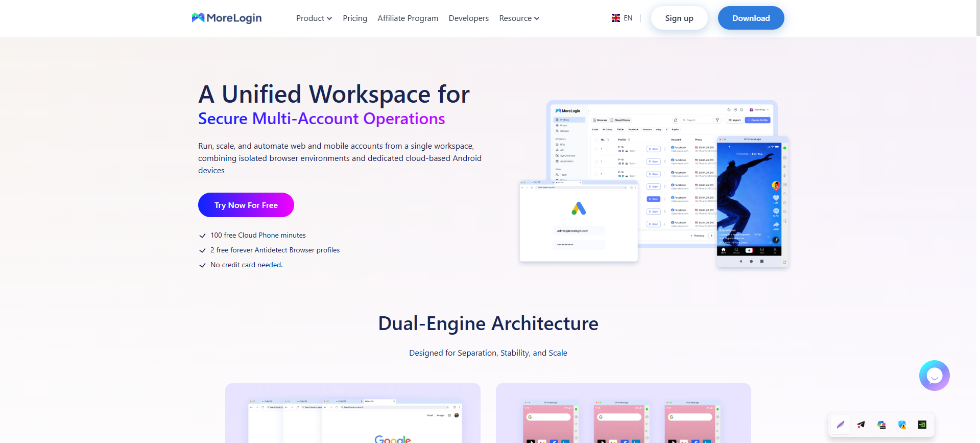This screenshot has height=443, width=980.
Task: Click the browser windows preview card
Action: pos(353,413)
